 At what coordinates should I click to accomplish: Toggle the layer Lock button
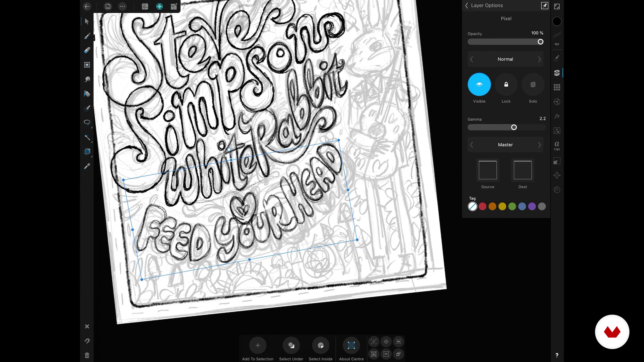[x=506, y=84]
